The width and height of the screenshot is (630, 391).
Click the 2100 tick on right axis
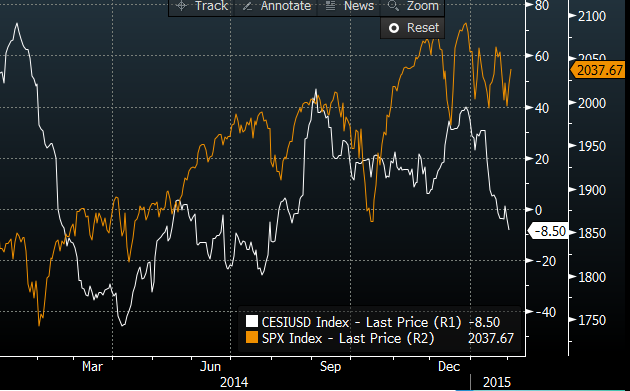click(592, 16)
